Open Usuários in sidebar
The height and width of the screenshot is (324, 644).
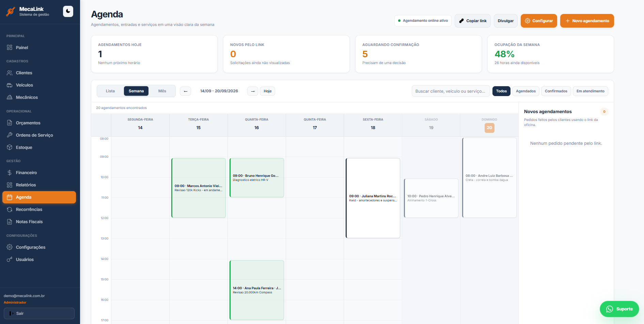pos(39,260)
